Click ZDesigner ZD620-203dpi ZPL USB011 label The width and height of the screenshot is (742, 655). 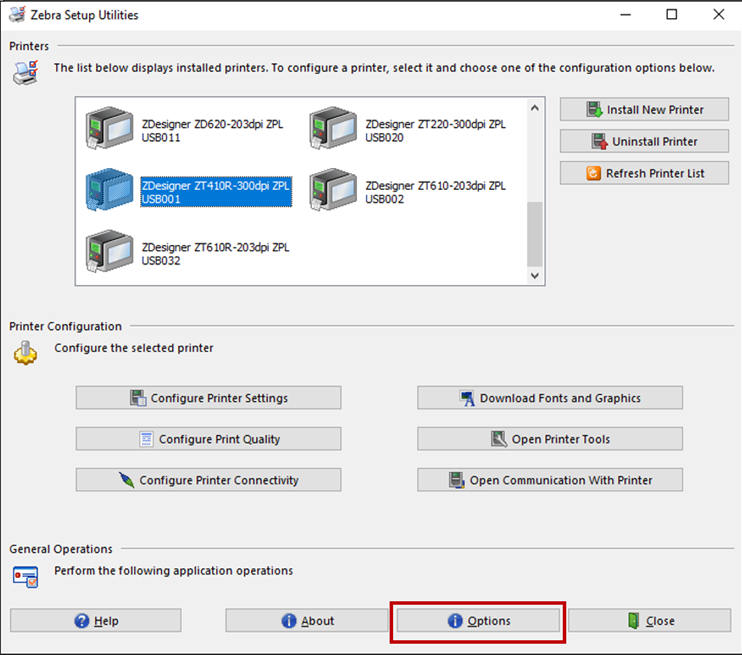click(212, 131)
